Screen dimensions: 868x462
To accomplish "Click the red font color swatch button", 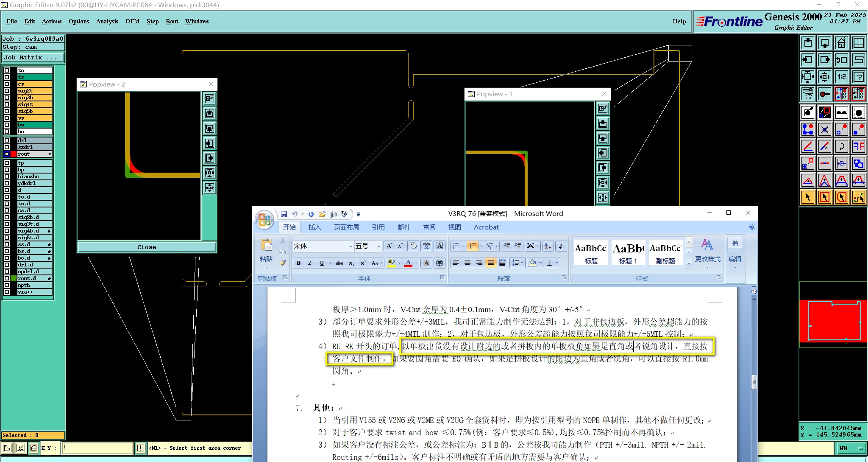I will (408, 263).
